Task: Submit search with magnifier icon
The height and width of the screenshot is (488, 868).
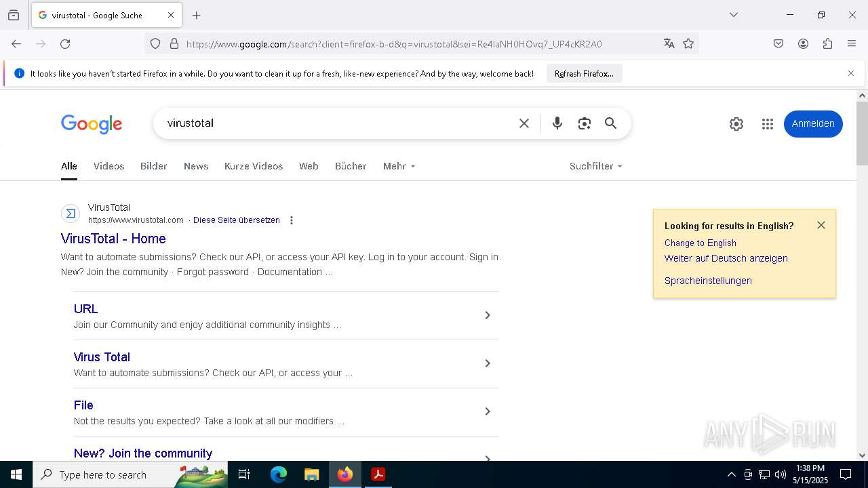Action: click(x=611, y=123)
